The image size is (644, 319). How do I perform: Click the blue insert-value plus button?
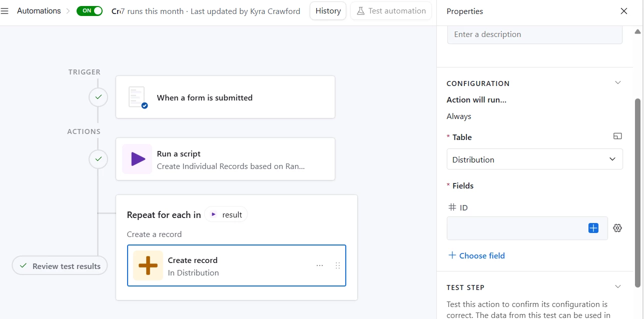[593, 228]
